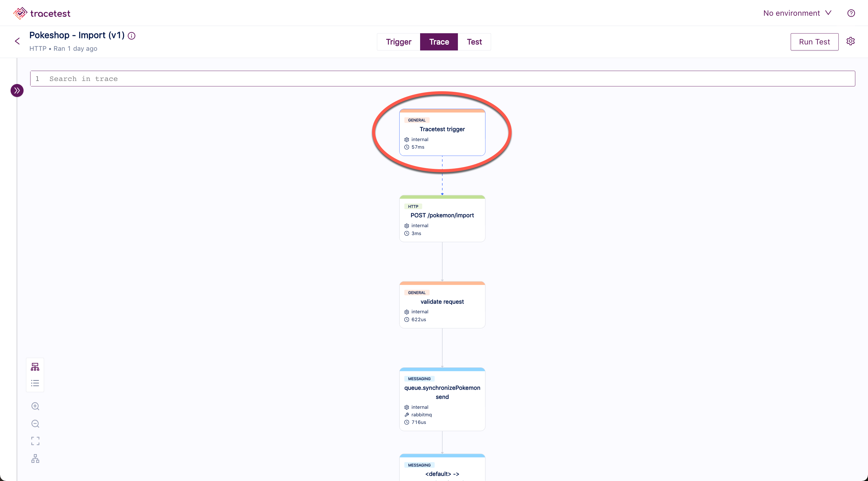Viewport: 868px width, 481px height.
Task: Go back with the left arrow
Action: (x=18, y=41)
